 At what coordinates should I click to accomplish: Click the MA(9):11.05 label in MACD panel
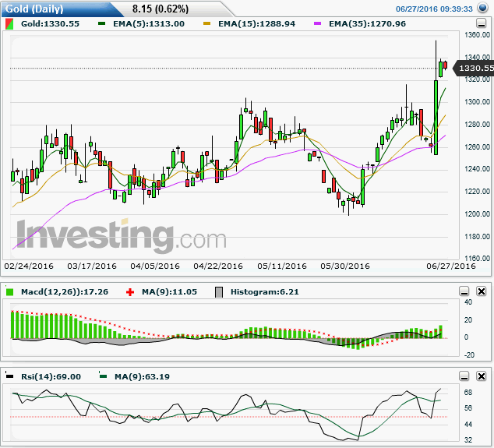coord(170,291)
